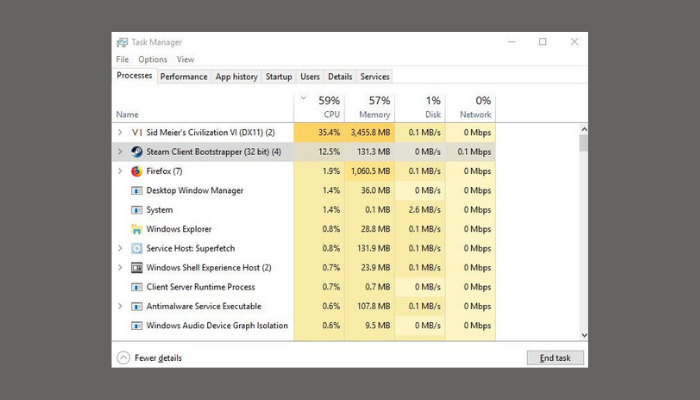Image resolution: width=700 pixels, height=400 pixels.
Task: Click the Windows Audio Device Graph Isolation icon
Action: pos(137,325)
